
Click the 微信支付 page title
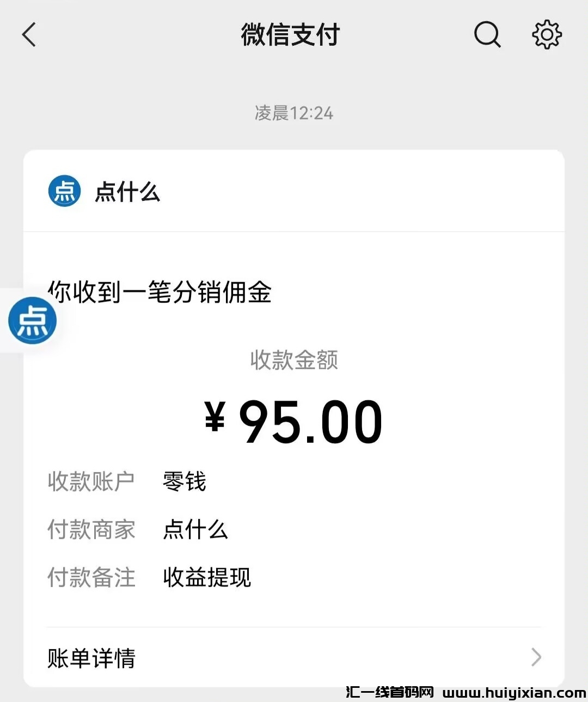tap(290, 35)
